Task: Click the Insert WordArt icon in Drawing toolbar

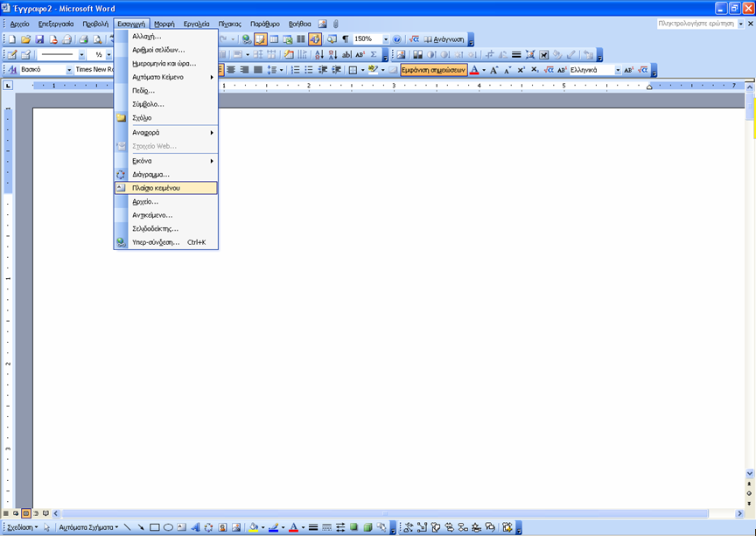Action: coord(195,527)
